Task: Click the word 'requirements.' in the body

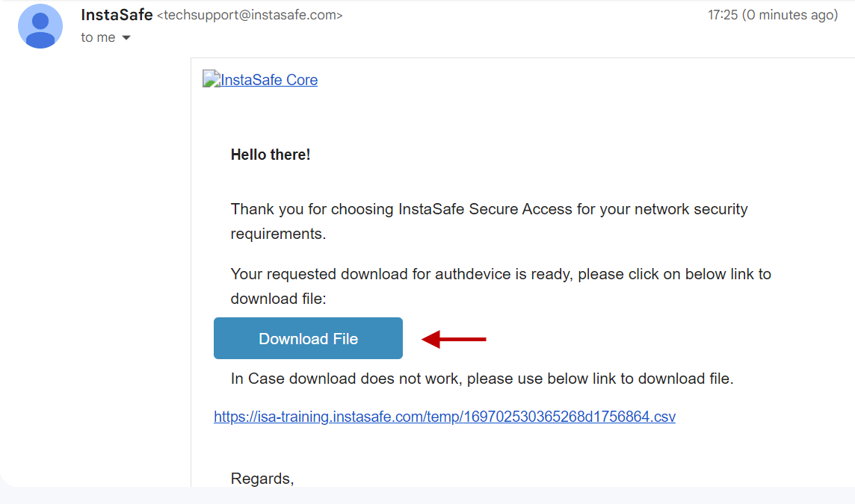Action: [x=278, y=234]
